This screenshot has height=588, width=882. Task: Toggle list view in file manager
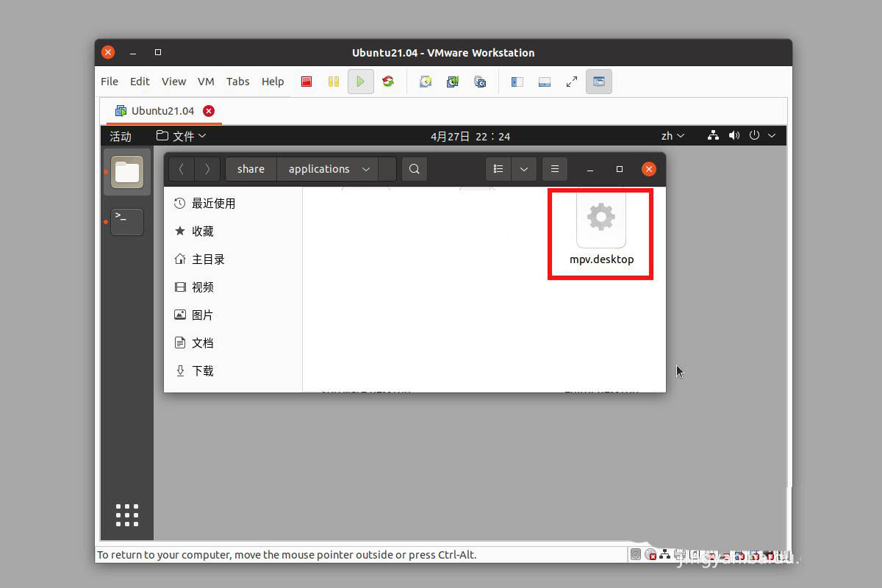498,169
